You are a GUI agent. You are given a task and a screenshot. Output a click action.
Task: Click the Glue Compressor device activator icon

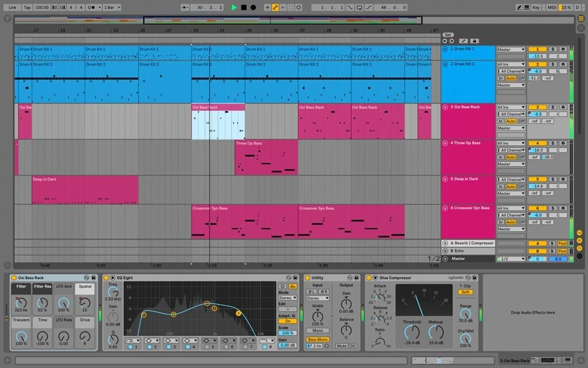pyautogui.click(x=368, y=278)
